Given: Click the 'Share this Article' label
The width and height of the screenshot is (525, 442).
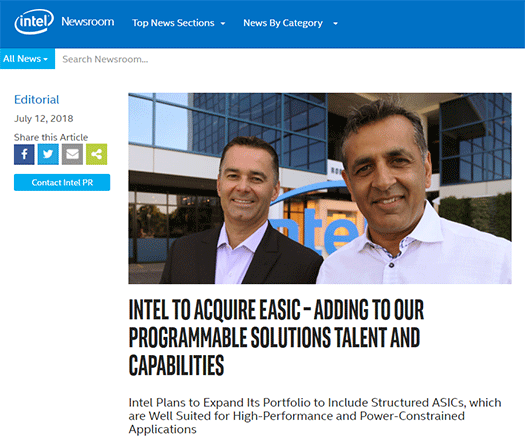Looking at the screenshot, I should click(51, 137).
